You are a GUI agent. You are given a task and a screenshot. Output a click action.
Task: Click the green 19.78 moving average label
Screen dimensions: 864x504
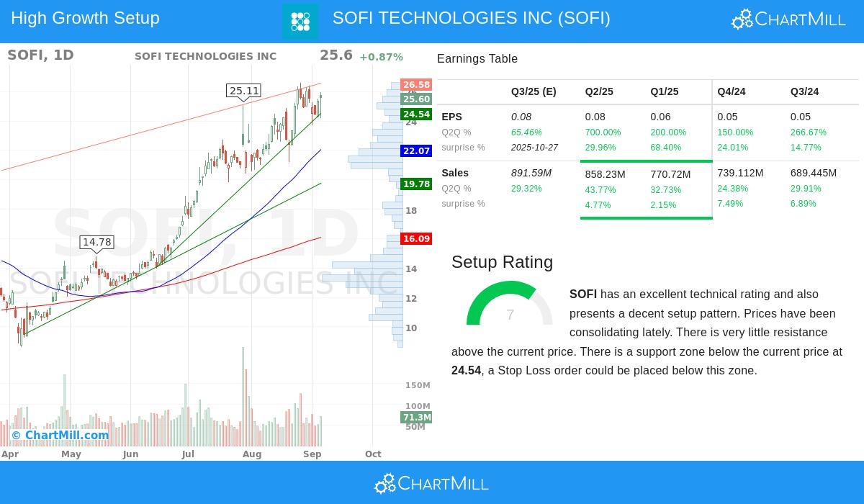pos(416,184)
